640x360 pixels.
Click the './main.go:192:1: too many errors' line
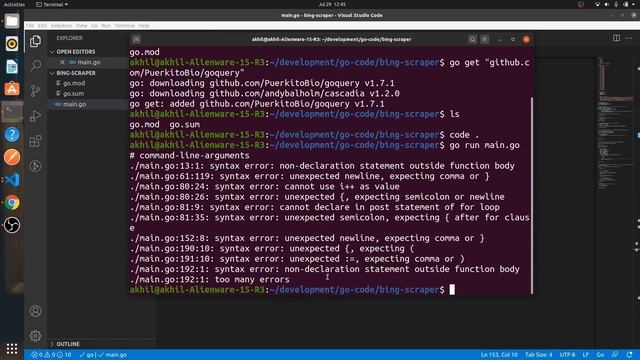click(x=209, y=280)
